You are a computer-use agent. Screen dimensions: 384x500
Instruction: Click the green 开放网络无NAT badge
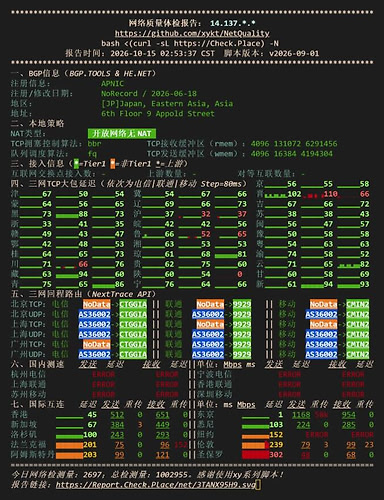[122, 133]
